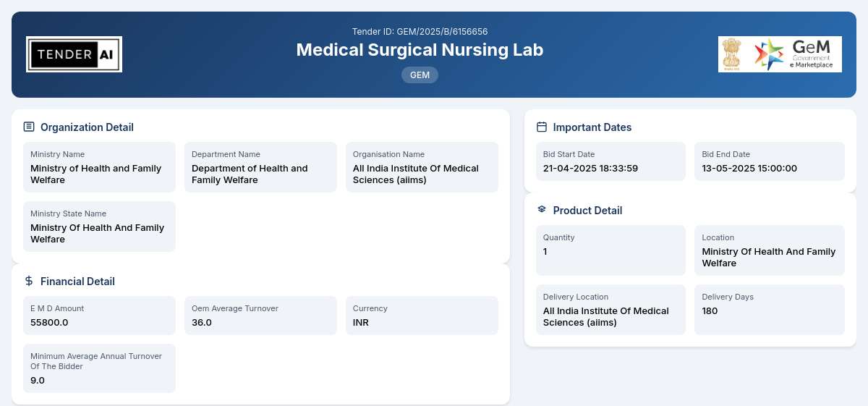868x406 pixels.
Task: Click the Product Detail layers icon
Action: [x=542, y=210]
